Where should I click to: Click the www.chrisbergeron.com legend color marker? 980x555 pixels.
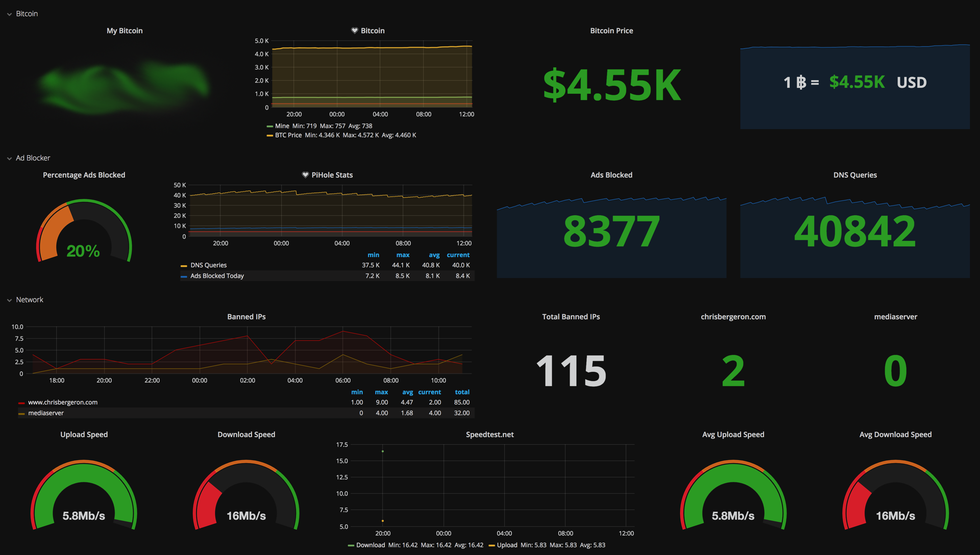(22, 402)
